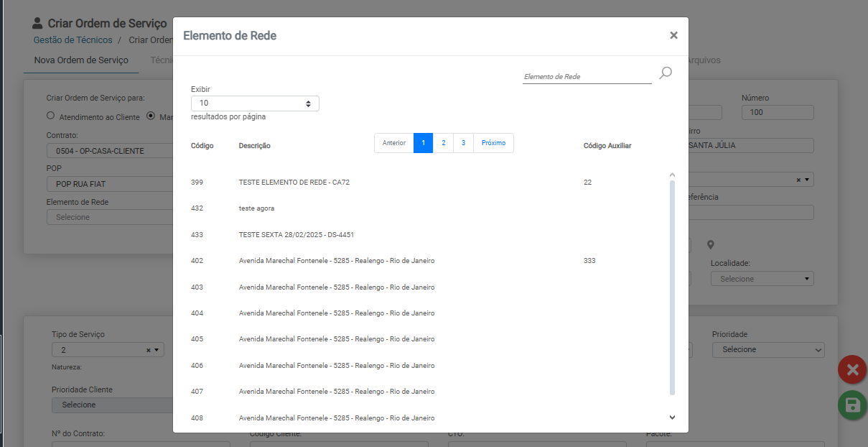868x447 pixels.
Task: Click the scroll-down chevron in the results list
Action: [x=672, y=417]
